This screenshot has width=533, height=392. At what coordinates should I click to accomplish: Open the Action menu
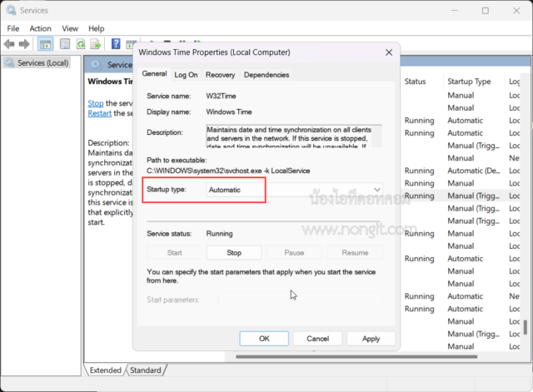[x=41, y=28]
